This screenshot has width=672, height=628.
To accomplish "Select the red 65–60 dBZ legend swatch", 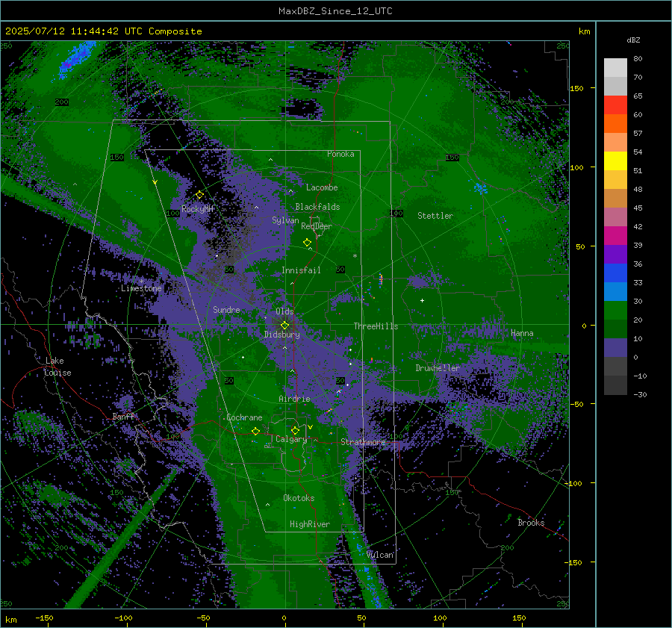I will [x=615, y=105].
